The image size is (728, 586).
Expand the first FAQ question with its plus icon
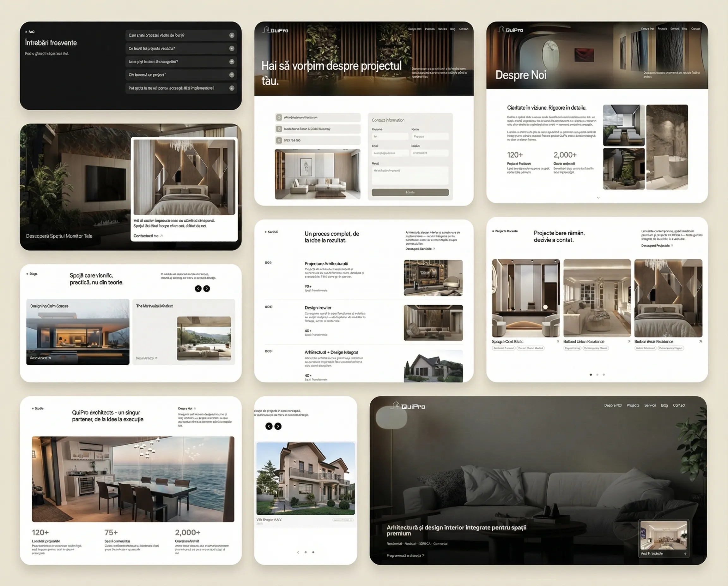coord(231,35)
